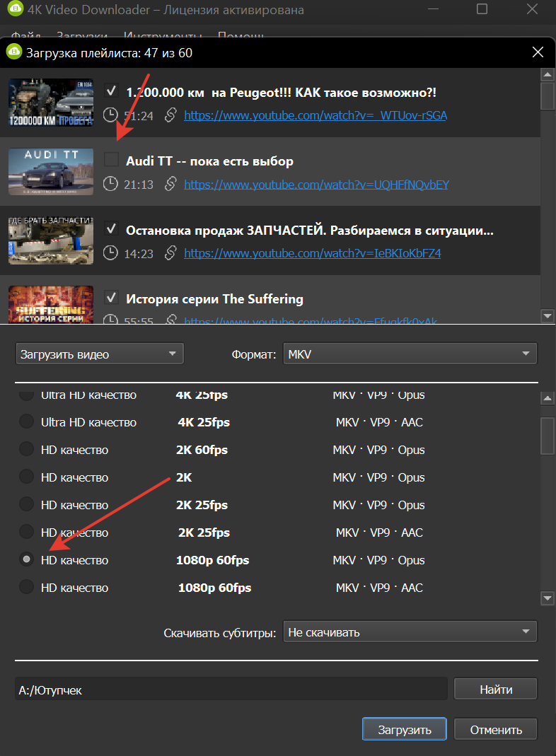Click the clock icon next to 51:24 duration
This screenshot has width=556, height=756.
tap(110, 115)
